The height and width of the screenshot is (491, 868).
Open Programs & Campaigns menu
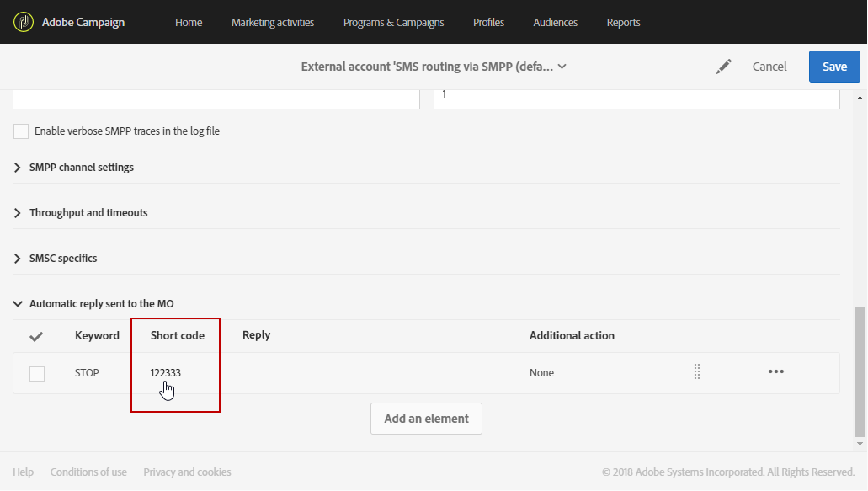coord(394,22)
